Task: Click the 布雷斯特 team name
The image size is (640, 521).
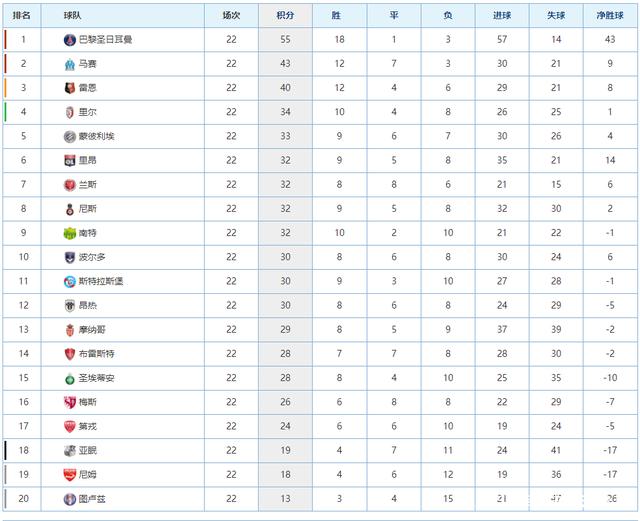Action: pos(96,354)
